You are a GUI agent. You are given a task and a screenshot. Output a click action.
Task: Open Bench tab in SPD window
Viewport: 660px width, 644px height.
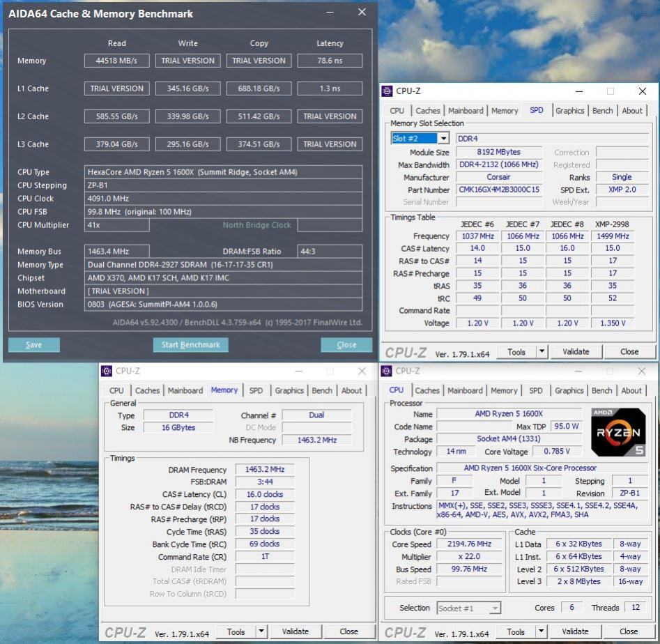pyautogui.click(x=602, y=111)
